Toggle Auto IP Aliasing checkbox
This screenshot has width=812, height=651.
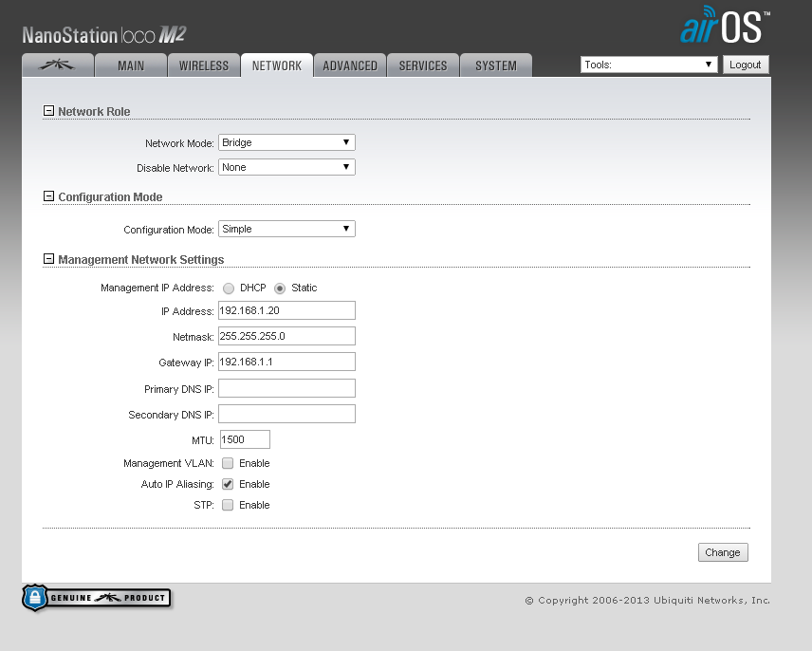pyautogui.click(x=228, y=484)
